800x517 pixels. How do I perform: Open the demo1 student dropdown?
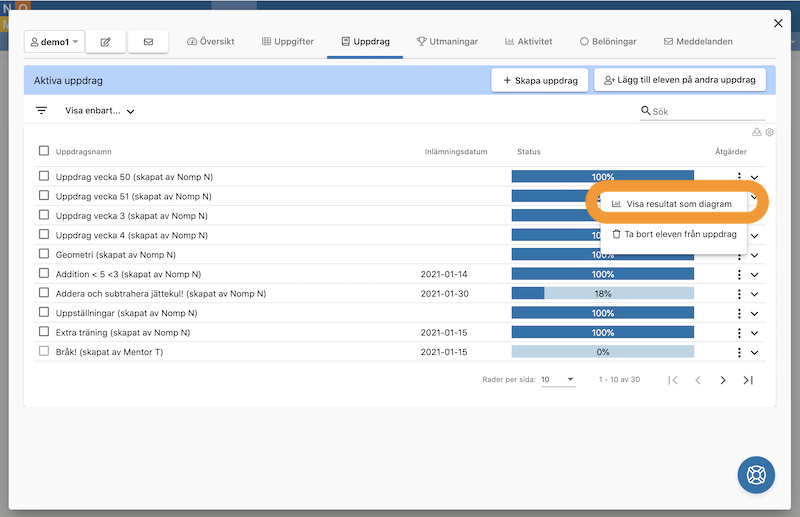(x=54, y=42)
